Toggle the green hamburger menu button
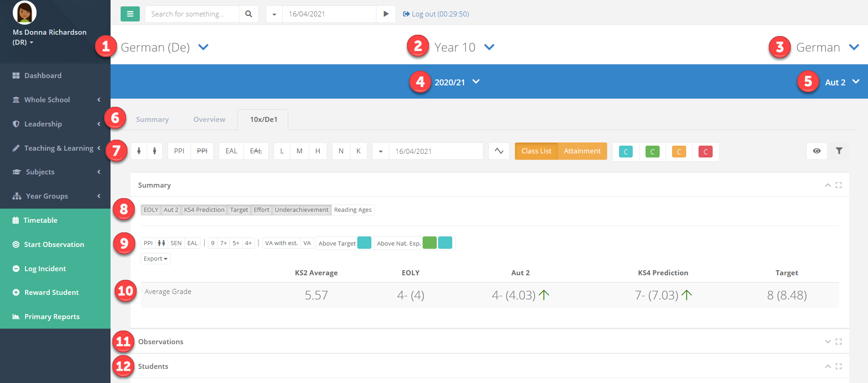The height and width of the screenshot is (383, 868). click(130, 14)
